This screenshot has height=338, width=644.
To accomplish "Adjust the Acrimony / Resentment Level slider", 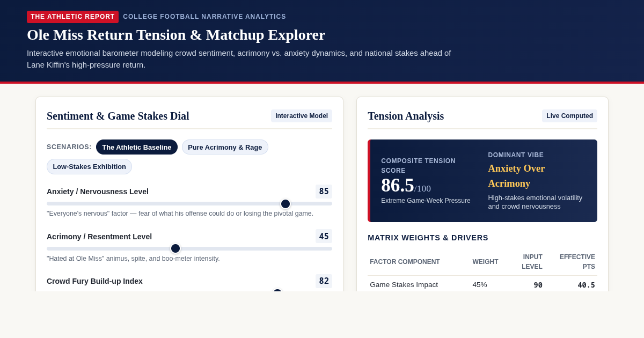I will point(189,248).
